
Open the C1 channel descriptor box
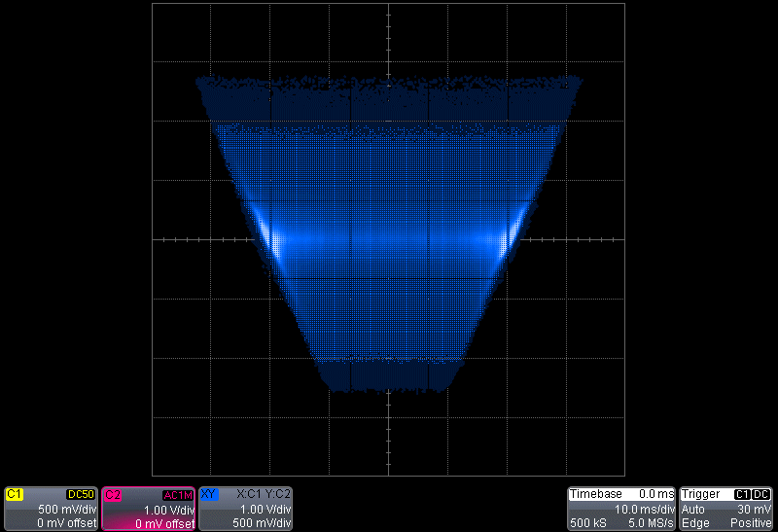(x=51, y=509)
